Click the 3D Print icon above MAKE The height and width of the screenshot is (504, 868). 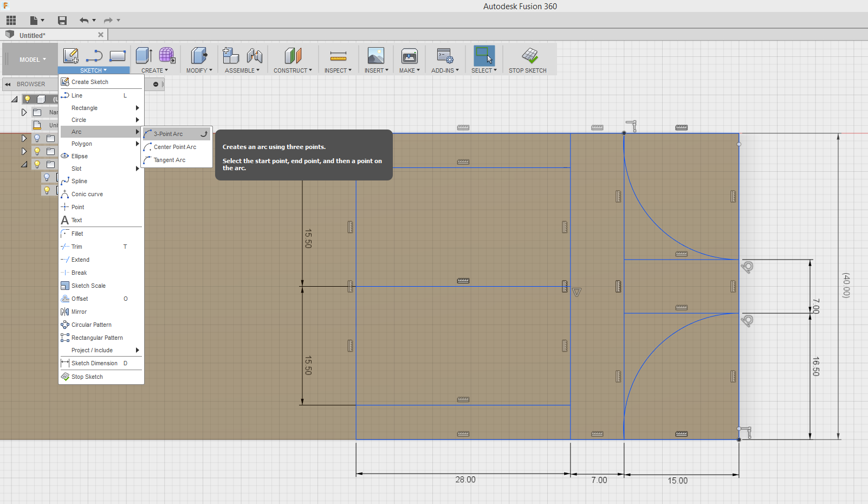click(410, 56)
